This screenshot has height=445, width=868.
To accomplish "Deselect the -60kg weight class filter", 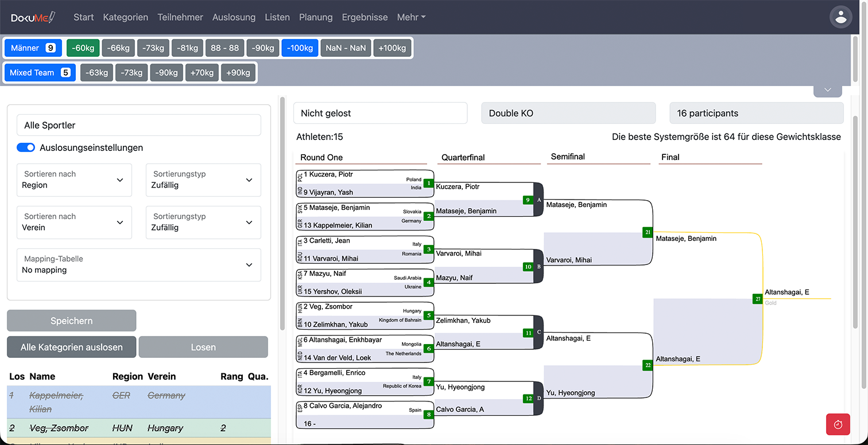I will coord(83,48).
